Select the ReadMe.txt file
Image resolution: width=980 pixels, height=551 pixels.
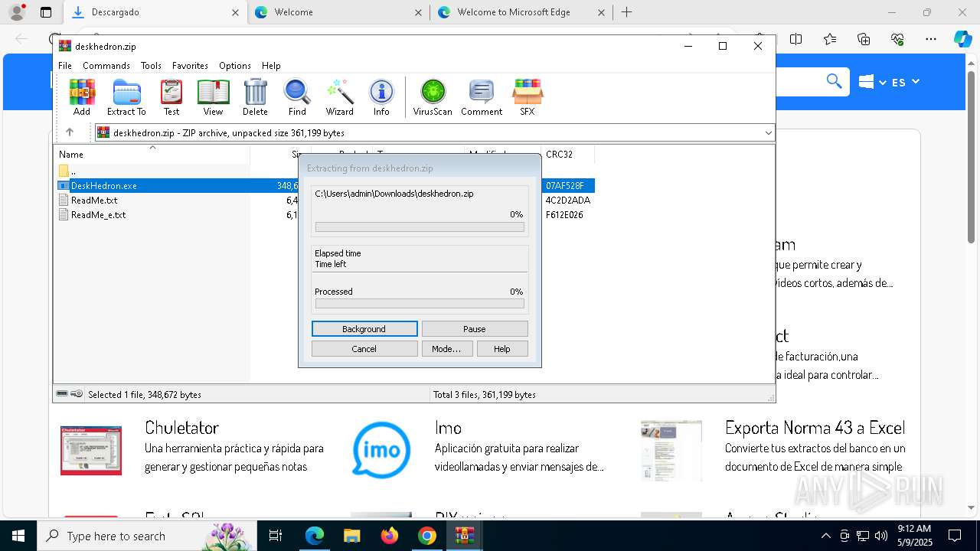88,201
